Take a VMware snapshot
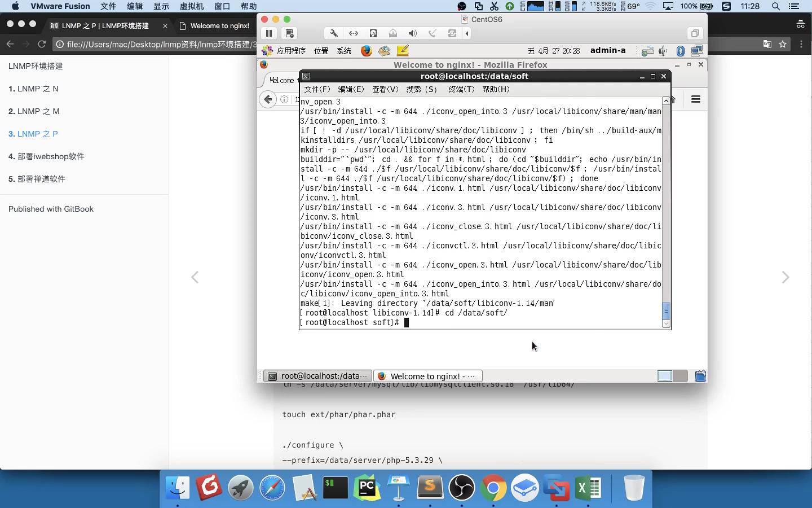The width and height of the screenshot is (812, 508). pos(289,33)
